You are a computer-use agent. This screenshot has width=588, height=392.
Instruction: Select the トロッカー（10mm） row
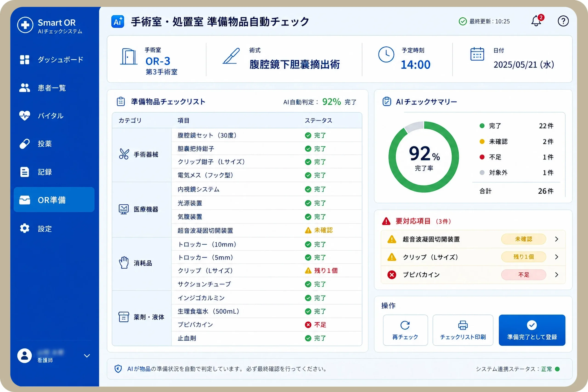pos(267,244)
